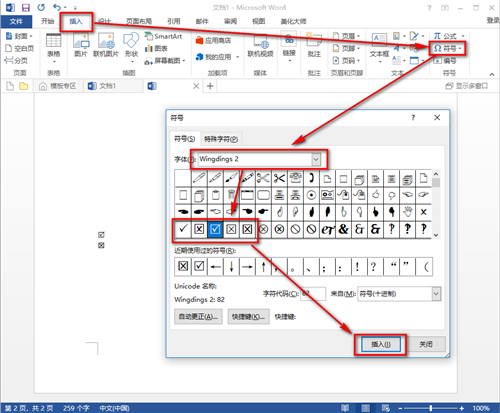
Task: Open the 表格 (Table) insert dropdown
Action: (54, 49)
